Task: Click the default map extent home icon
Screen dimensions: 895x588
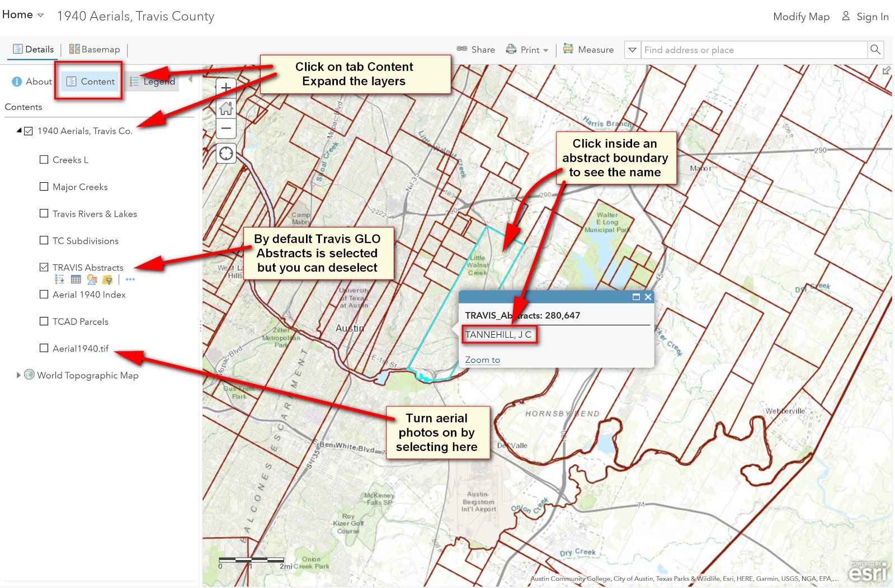Action: coord(225,108)
